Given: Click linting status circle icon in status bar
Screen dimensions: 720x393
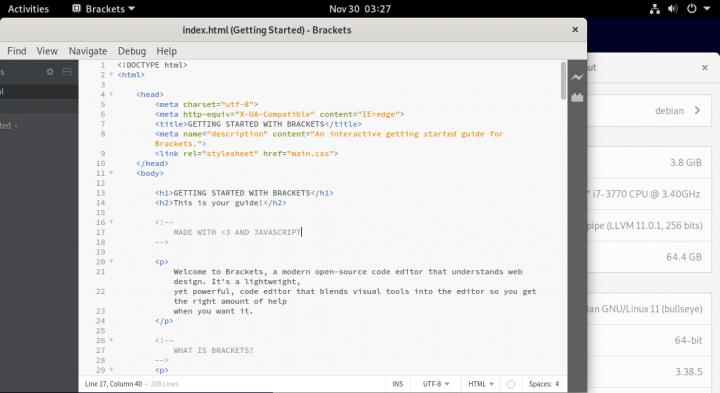Looking at the screenshot, I should 511,384.
